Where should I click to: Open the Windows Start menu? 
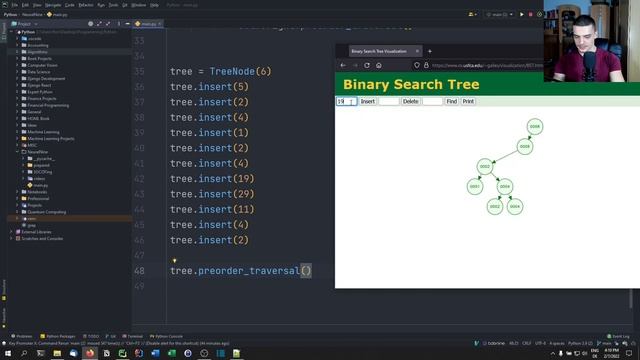[8, 353]
